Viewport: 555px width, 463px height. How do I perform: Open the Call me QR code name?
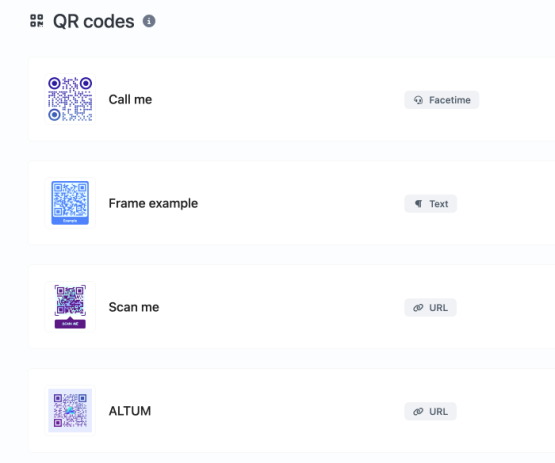coord(130,99)
